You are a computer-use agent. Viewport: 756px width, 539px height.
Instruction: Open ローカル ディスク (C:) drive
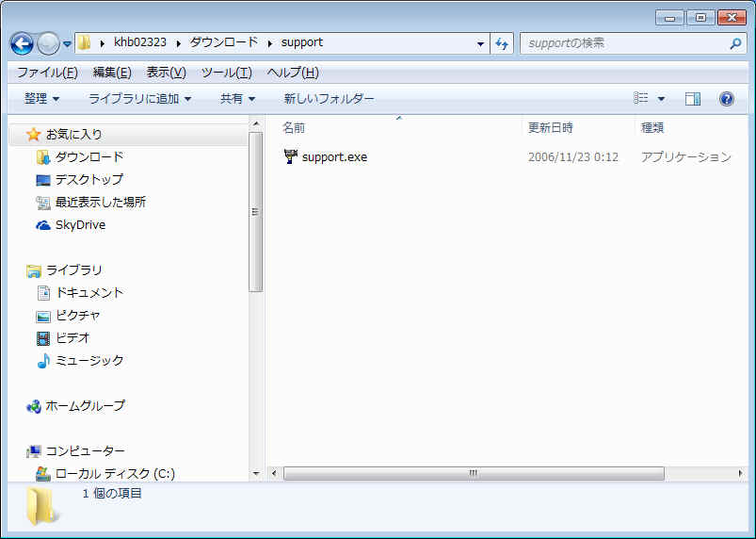(x=115, y=474)
